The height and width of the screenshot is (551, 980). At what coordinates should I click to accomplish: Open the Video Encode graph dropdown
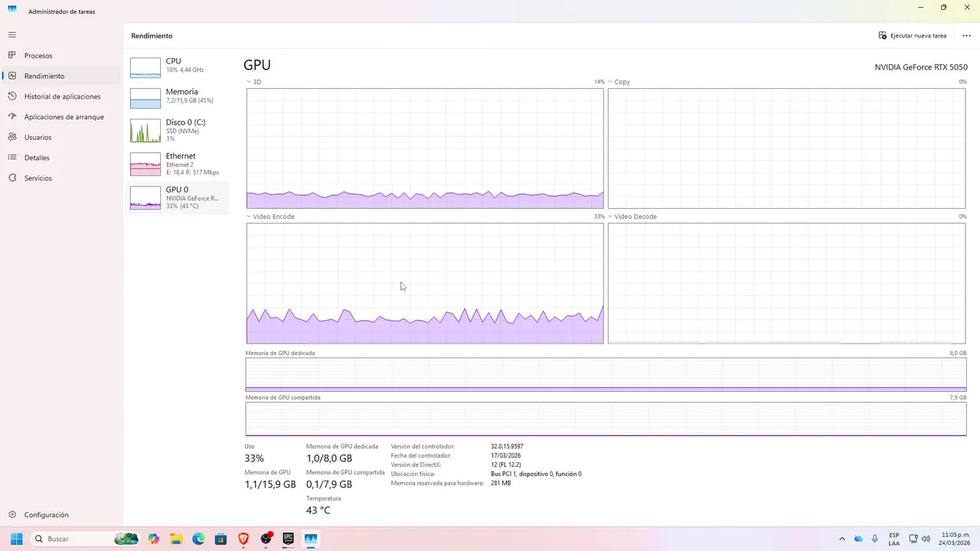pos(249,217)
